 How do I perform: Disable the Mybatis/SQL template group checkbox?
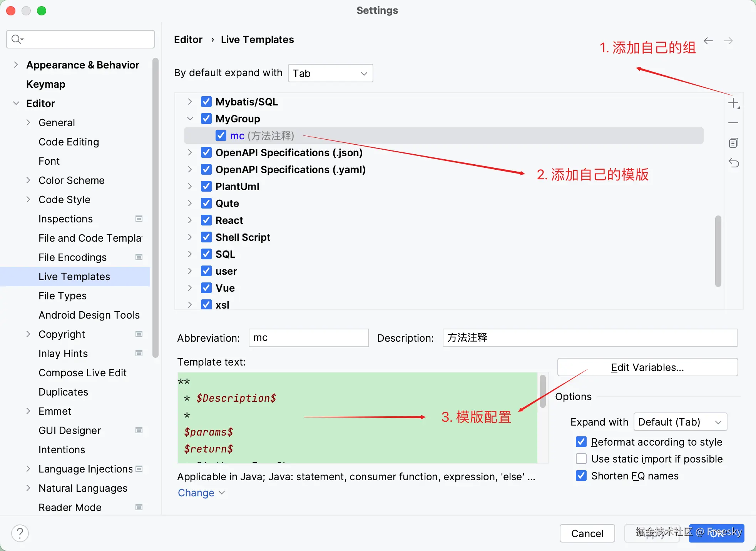pyautogui.click(x=206, y=102)
